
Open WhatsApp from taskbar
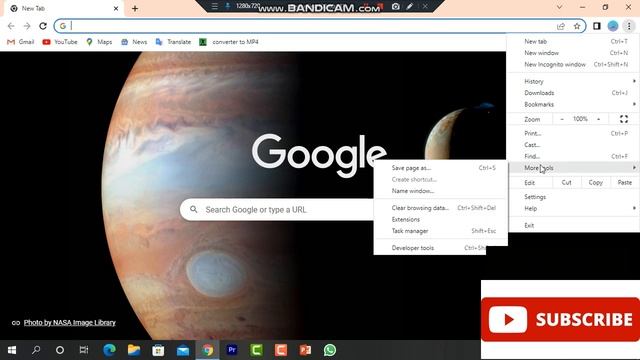(330, 350)
